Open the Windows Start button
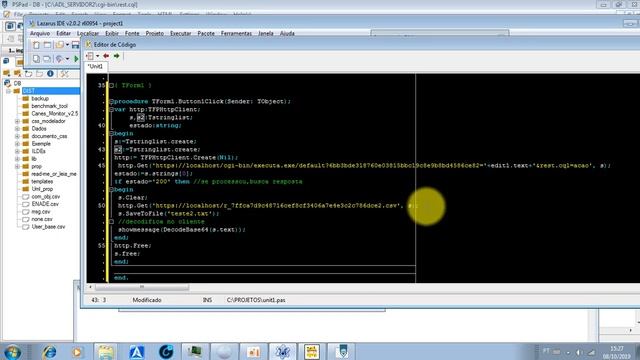640x360 pixels. point(13,352)
